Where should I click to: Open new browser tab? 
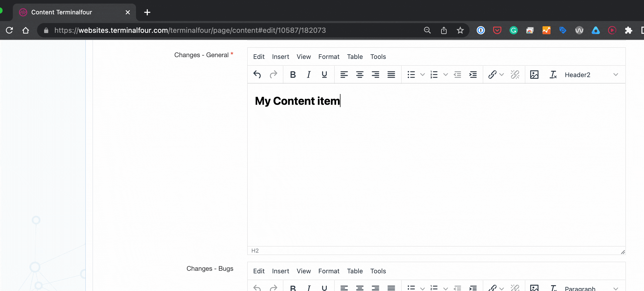click(147, 12)
